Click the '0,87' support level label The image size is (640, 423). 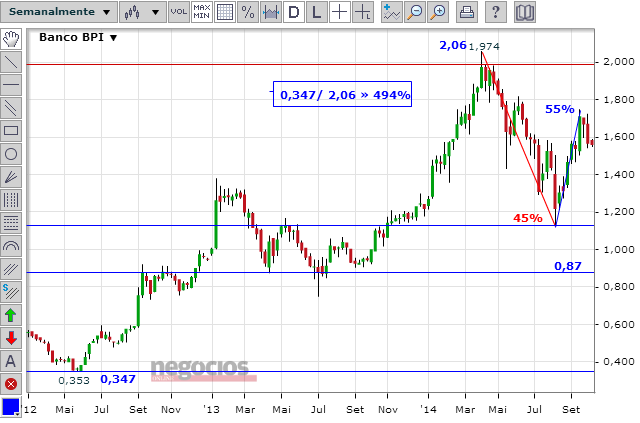pos(568,266)
